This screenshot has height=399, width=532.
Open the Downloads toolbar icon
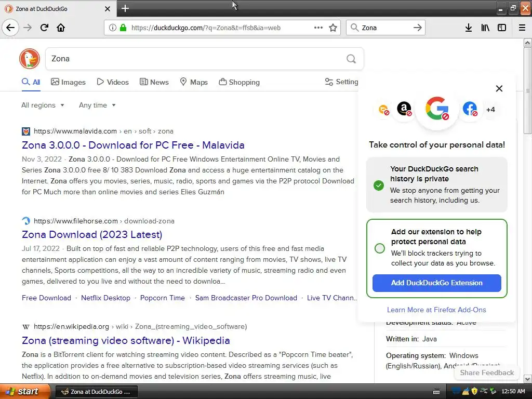click(x=468, y=28)
